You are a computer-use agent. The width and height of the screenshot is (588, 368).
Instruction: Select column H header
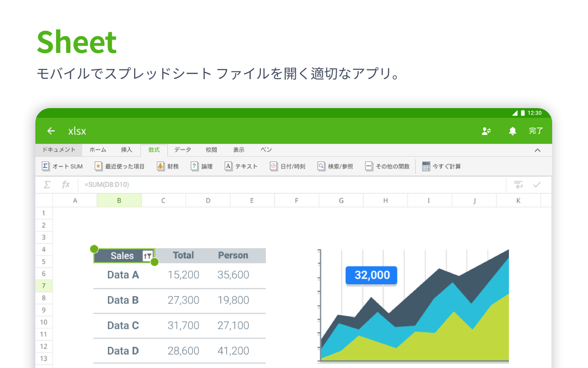click(x=385, y=201)
